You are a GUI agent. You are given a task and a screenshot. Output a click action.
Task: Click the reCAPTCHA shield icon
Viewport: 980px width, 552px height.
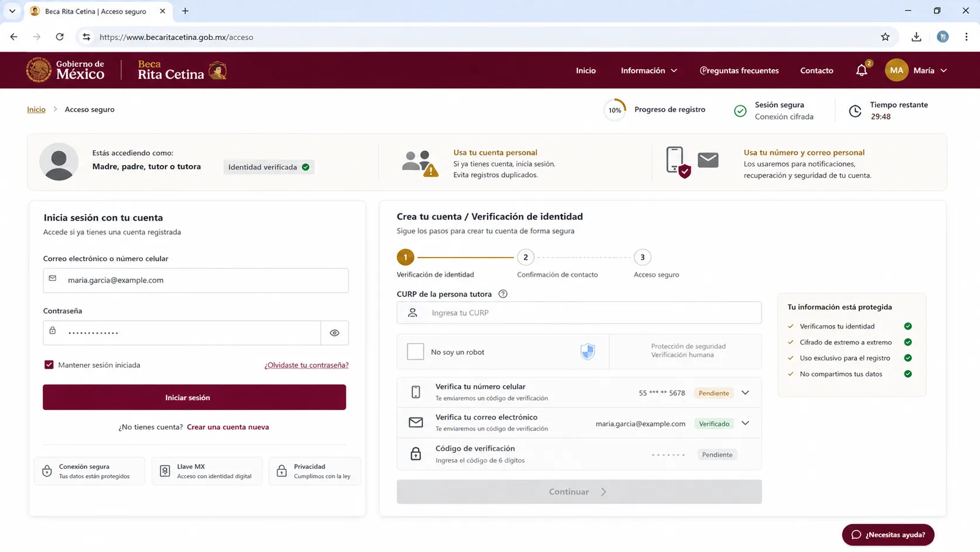[x=587, y=351]
